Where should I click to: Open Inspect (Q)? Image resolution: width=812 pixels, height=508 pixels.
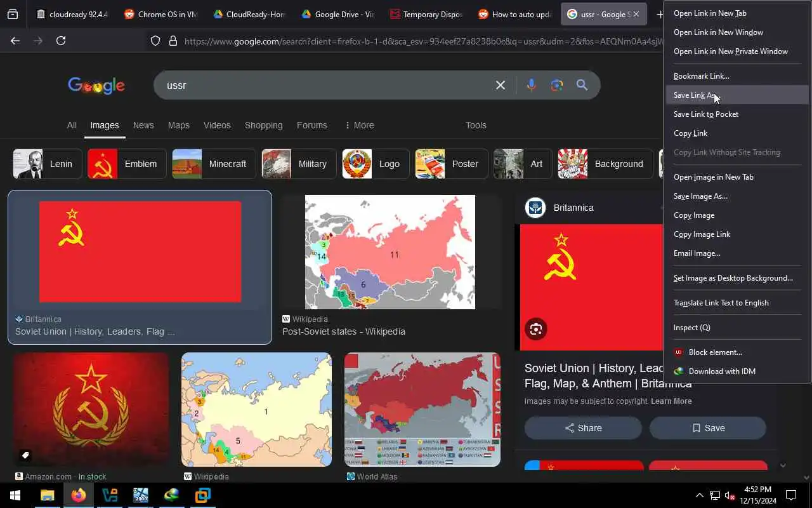[x=737, y=328]
